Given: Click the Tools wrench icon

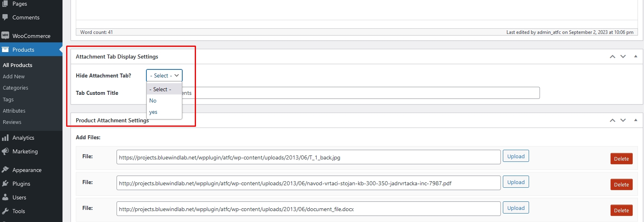Looking at the screenshot, I should click(x=5, y=211).
